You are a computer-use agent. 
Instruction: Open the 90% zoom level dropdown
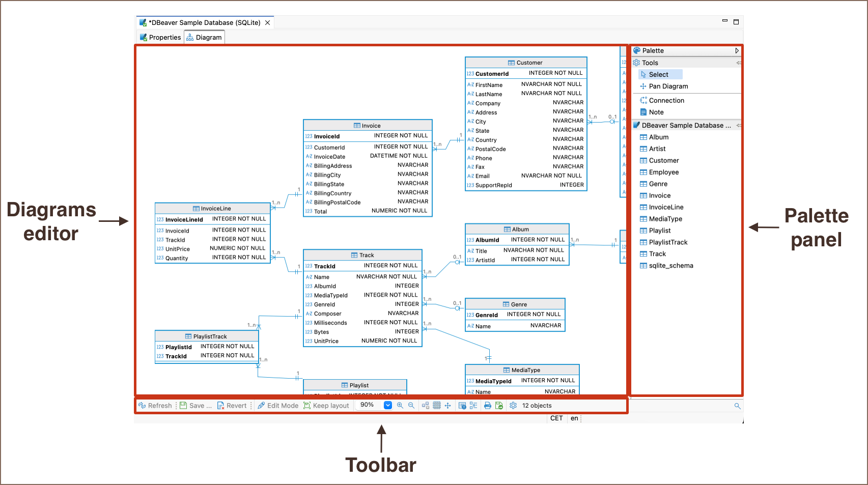[387, 405]
